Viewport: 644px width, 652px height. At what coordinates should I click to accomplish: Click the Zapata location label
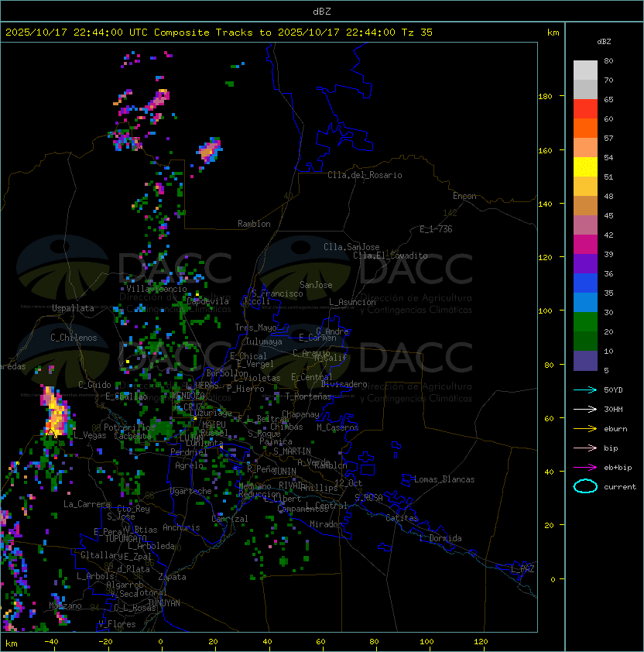(x=172, y=577)
